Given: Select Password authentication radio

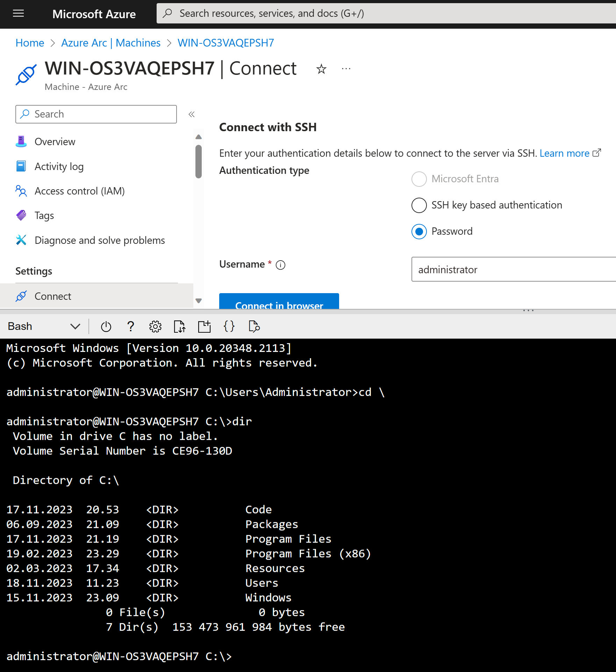Looking at the screenshot, I should tap(419, 232).
